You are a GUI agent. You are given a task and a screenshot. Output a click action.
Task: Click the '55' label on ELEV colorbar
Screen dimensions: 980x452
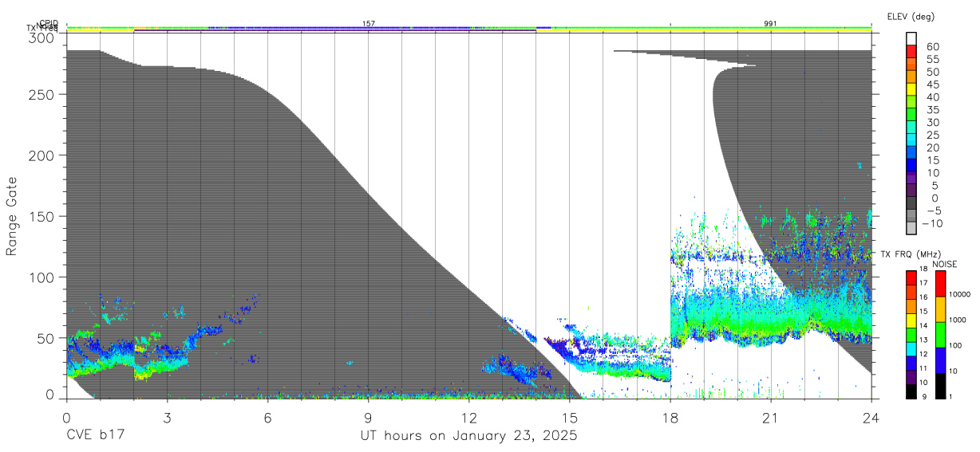coord(932,59)
